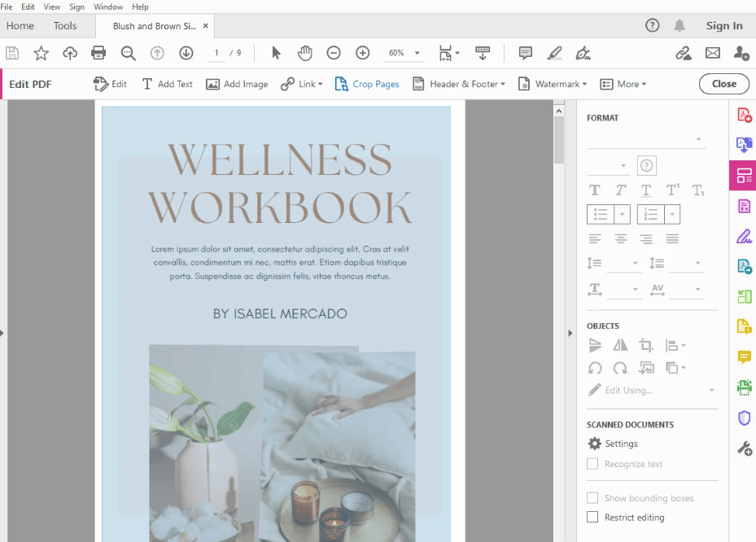The image size is (756, 542).
Task: Open the View menu
Action: [51, 7]
